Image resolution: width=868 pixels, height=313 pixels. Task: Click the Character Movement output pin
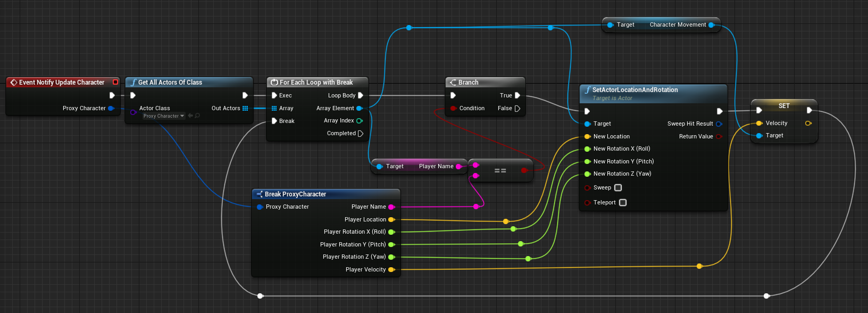pos(711,24)
